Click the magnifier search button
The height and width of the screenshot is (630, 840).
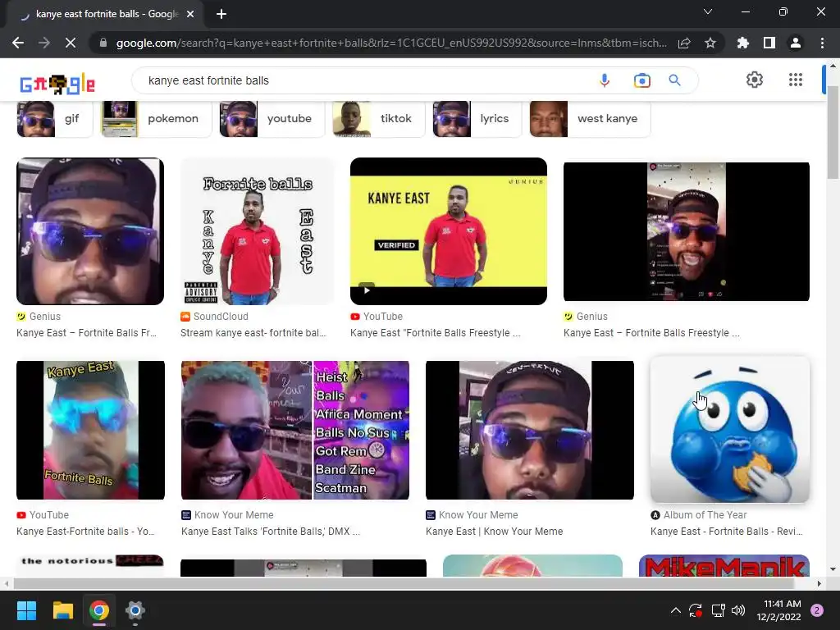pos(674,80)
